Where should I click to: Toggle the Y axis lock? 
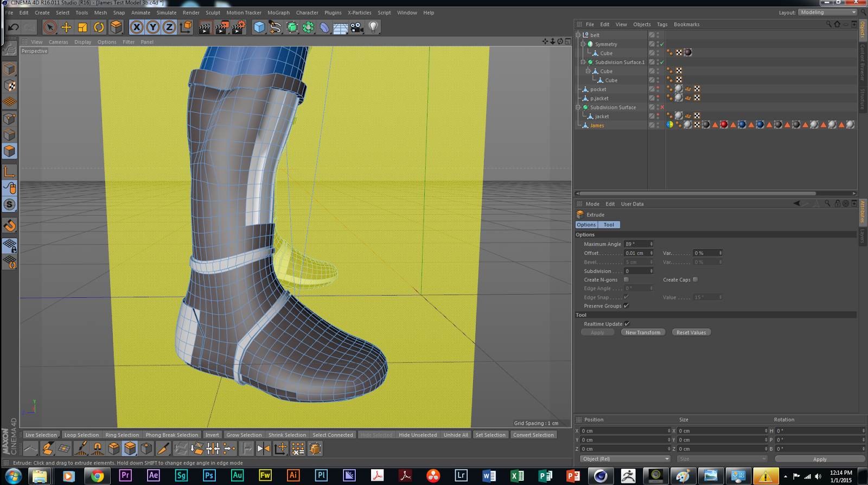click(153, 27)
